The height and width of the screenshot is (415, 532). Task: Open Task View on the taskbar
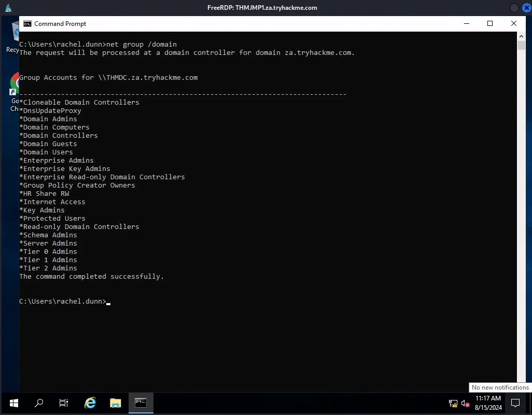(63, 403)
